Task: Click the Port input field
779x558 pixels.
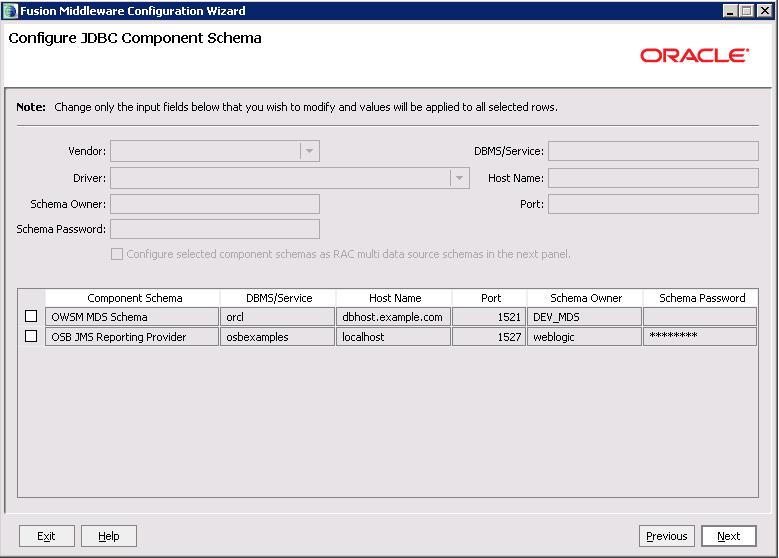Action: (x=653, y=204)
